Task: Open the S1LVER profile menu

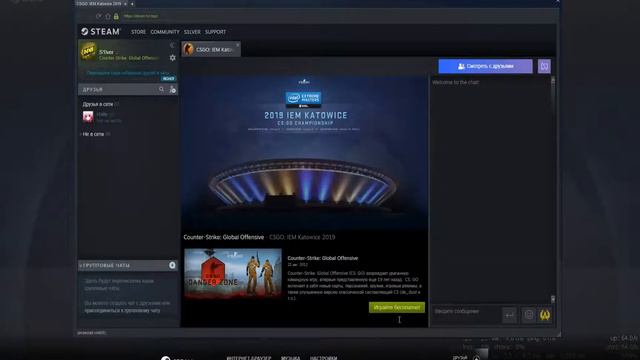Action: (192, 32)
